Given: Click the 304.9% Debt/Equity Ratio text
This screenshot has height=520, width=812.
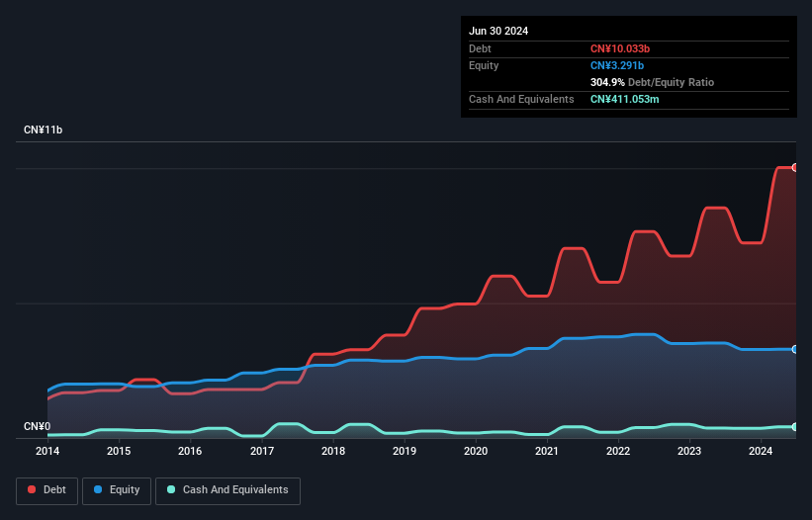Looking at the screenshot, I should (652, 82).
